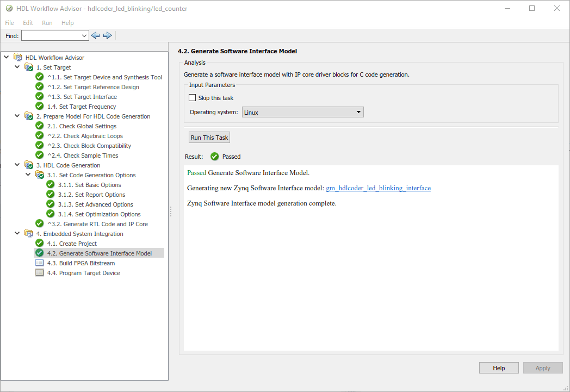The image size is (570, 392).
Task: Click the green check beside Create Project
Action: [40, 244]
